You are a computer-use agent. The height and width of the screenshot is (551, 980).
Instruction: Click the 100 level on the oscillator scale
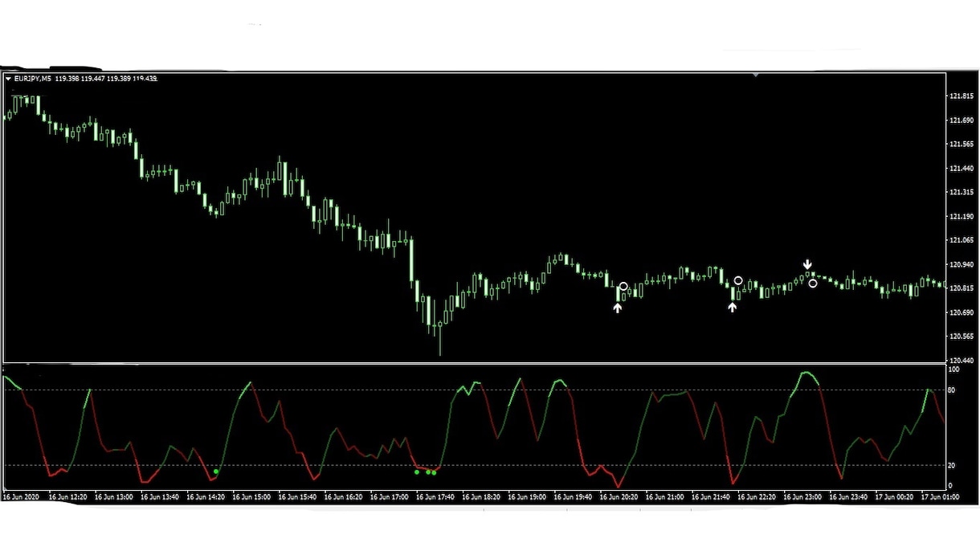pyautogui.click(x=955, y=370)
